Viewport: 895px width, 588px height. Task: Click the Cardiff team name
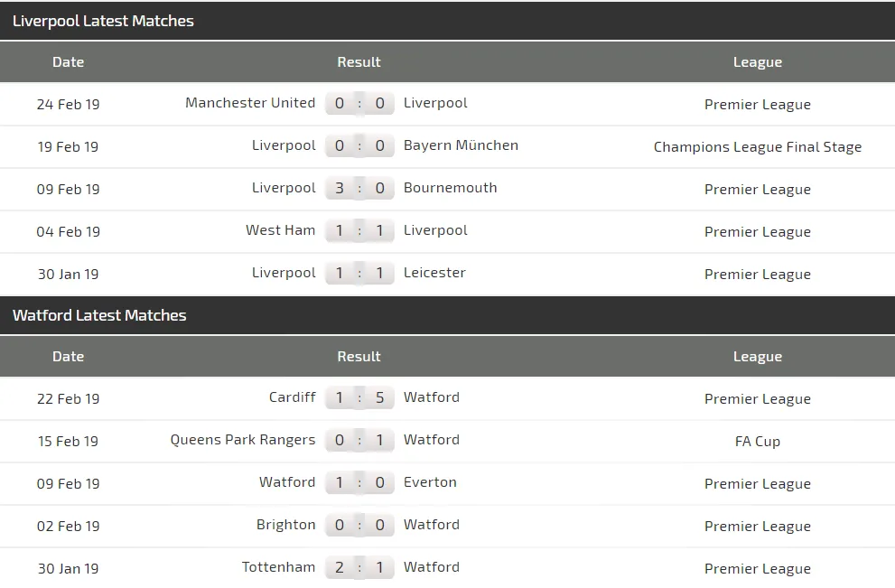(x=292, y=397)
